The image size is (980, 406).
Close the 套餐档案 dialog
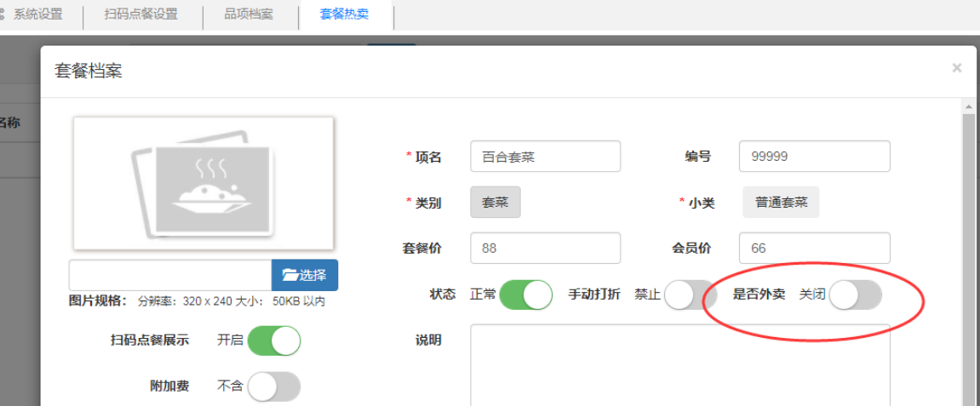pos(956,68)
